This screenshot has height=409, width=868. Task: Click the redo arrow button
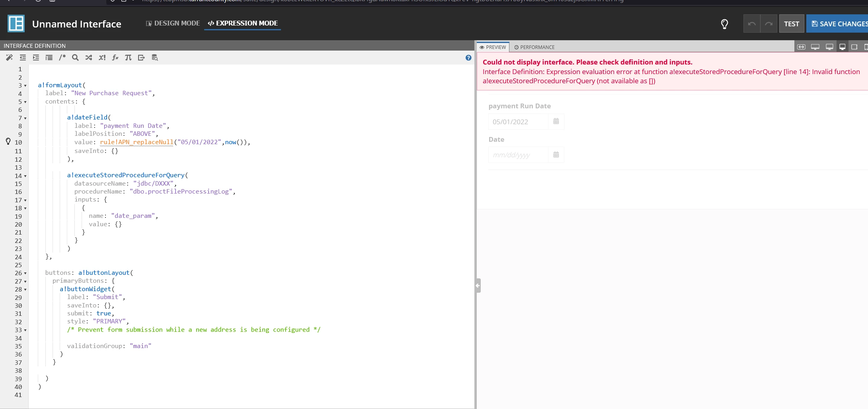tap(769, 24)
